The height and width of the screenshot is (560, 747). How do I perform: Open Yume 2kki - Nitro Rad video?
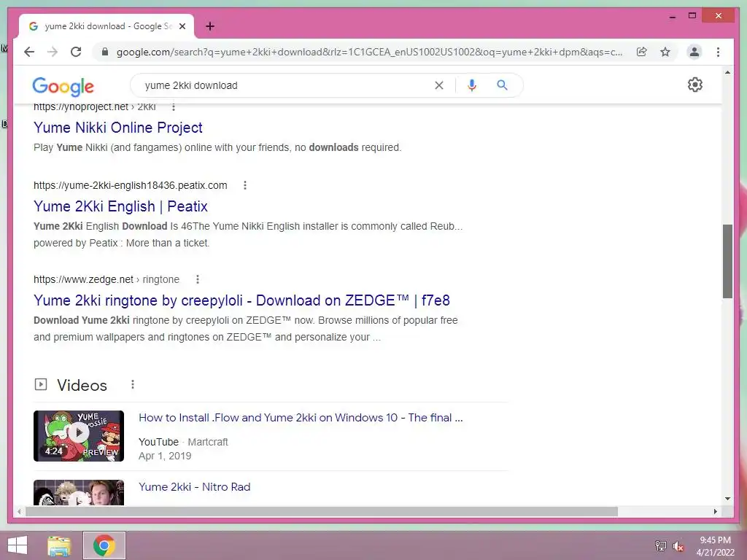[194, 486]
